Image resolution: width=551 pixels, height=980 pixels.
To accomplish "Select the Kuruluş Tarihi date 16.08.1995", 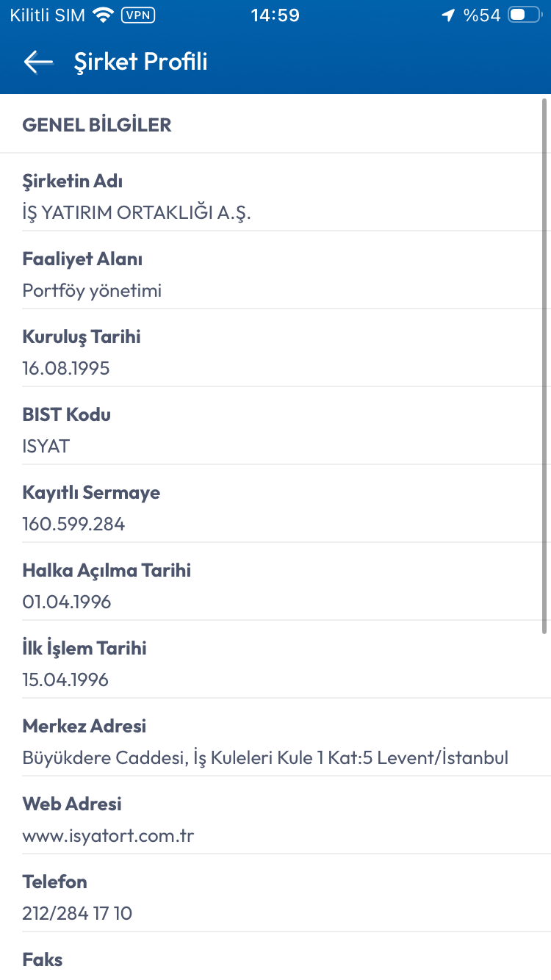I will coord(66,368).
